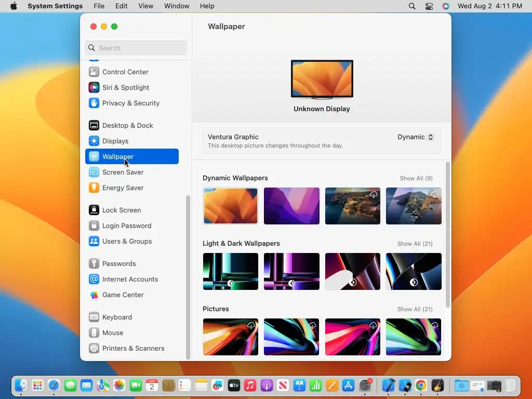Viewport: 532px width, 399px height.
Task: Click the Search field in sidebar
Action: click(x=136, y=48)
